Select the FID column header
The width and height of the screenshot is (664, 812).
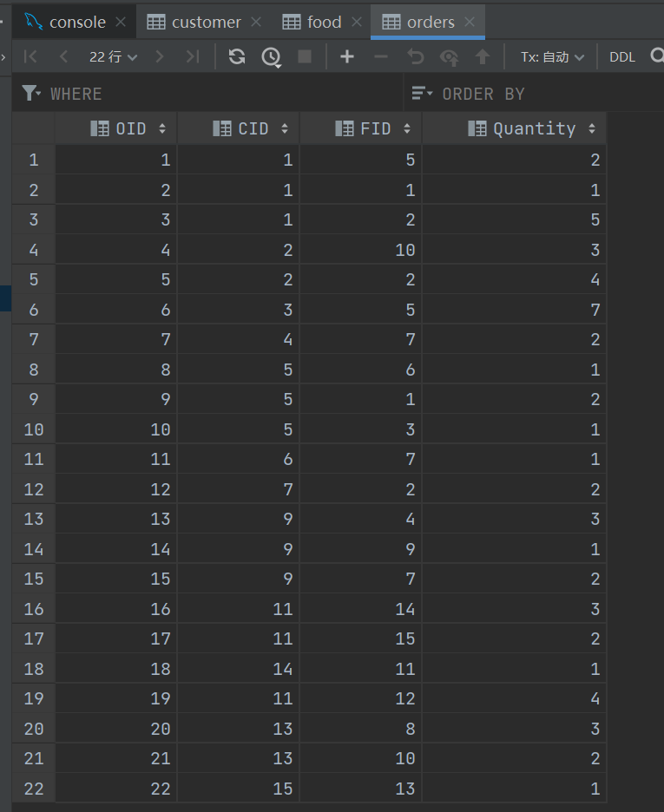coord(360,128)
